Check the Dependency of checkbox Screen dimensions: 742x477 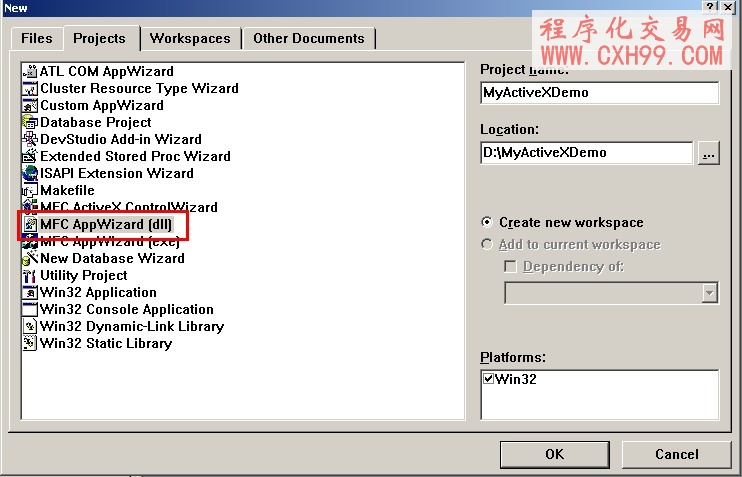(x=511, y=267)
